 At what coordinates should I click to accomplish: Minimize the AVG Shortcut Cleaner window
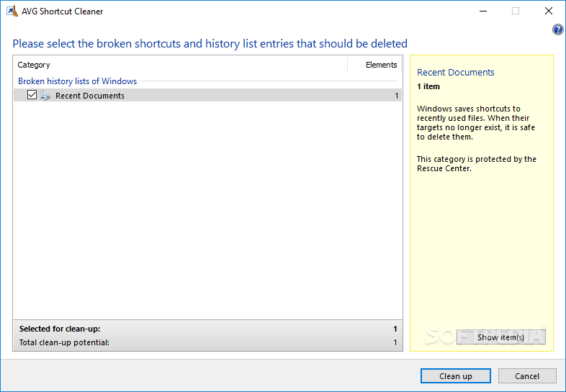click(483, 12)
